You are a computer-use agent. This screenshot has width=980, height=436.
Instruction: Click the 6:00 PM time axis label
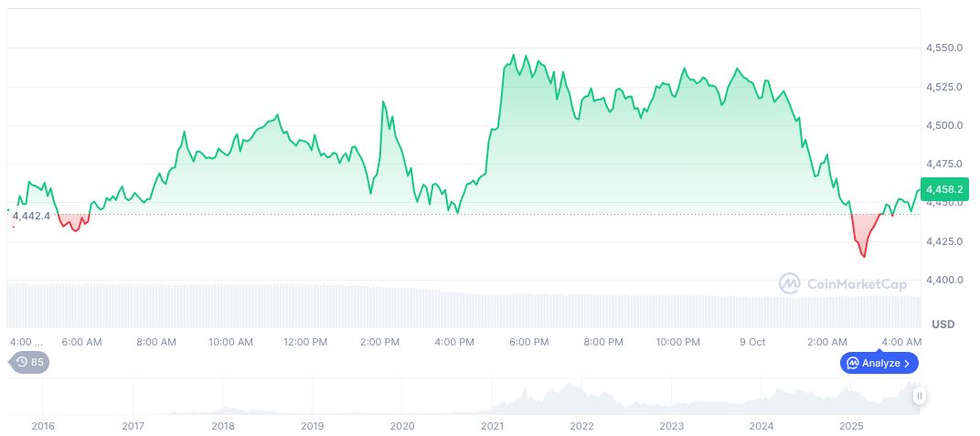(528, 342)
